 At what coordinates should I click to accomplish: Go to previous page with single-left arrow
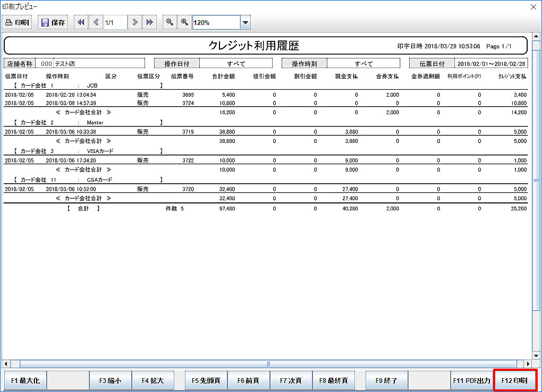[x=96, y=22]
